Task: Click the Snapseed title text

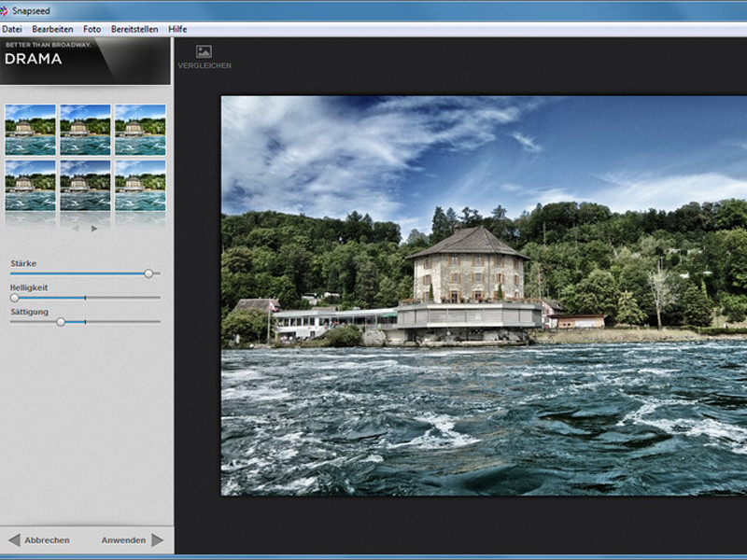Action: tap(31, 10)
